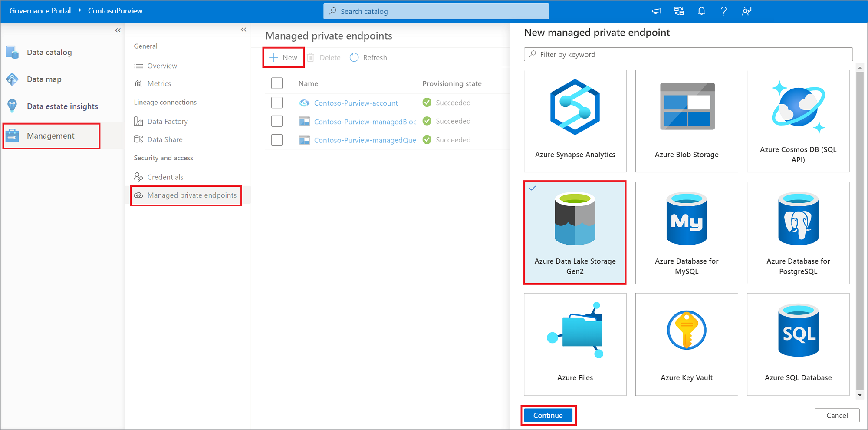Click the Name column header
This screenshot has width=868, height=430.
308,83
